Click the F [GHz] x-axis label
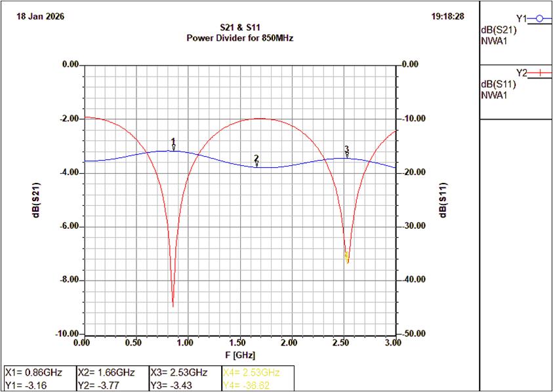The height and width of the screenshot is (392, 553). (x=240, y=354)
